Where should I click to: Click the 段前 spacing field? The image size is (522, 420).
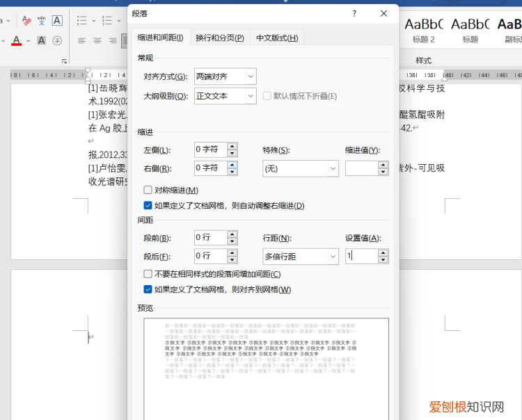click(x=211, y=237)
